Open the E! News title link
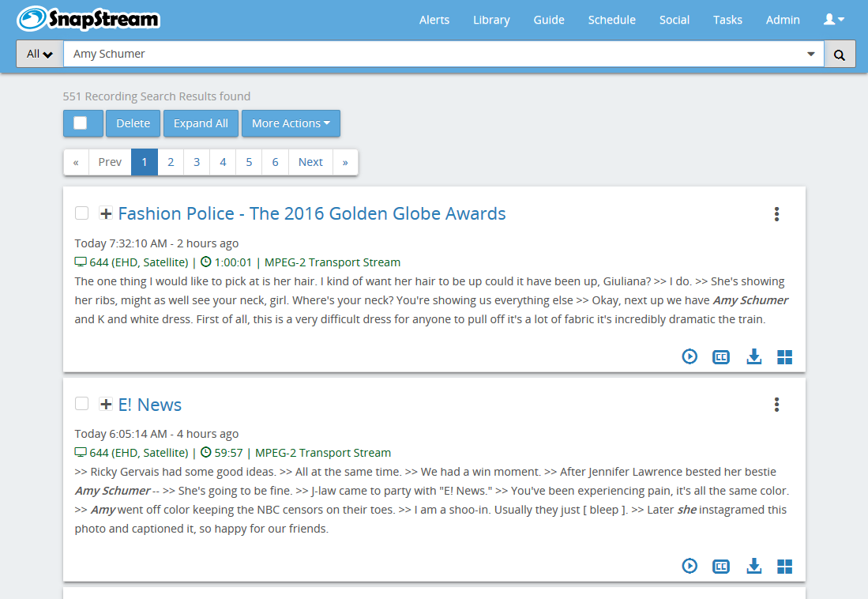Screen dimensions: 868x599 [x=149, y=405]
